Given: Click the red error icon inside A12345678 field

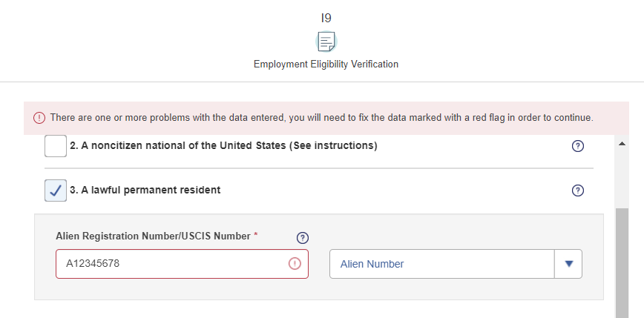Looking at the screenshot, I should (x=295, y=264).
